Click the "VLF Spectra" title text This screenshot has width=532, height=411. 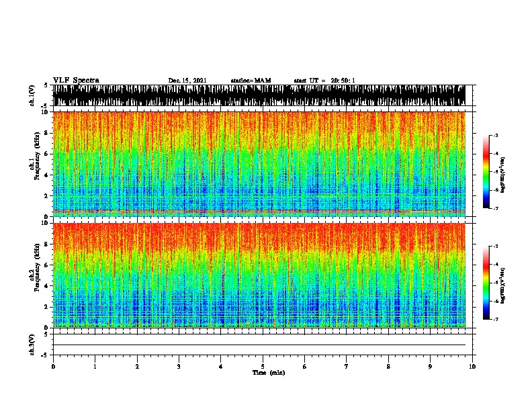coord(76,80)
